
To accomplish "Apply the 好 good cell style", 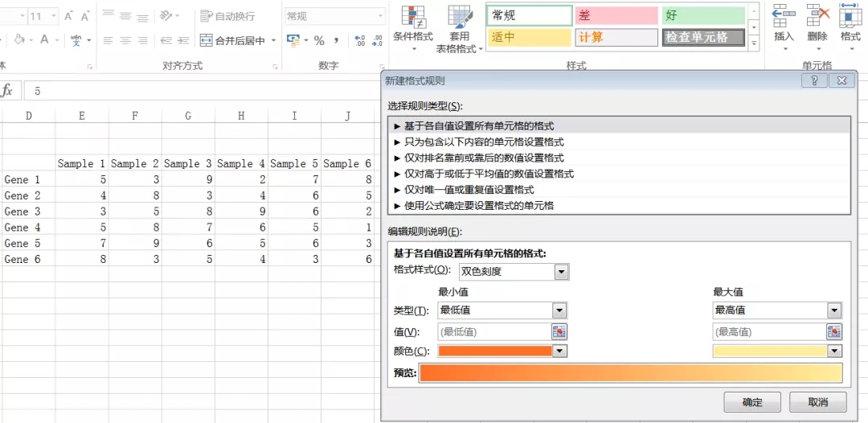I will tap(703, 15).
